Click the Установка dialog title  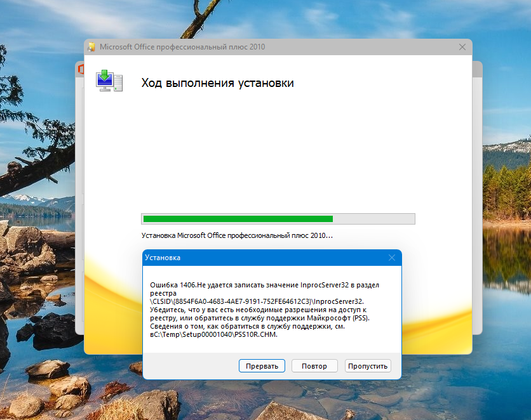163,258
